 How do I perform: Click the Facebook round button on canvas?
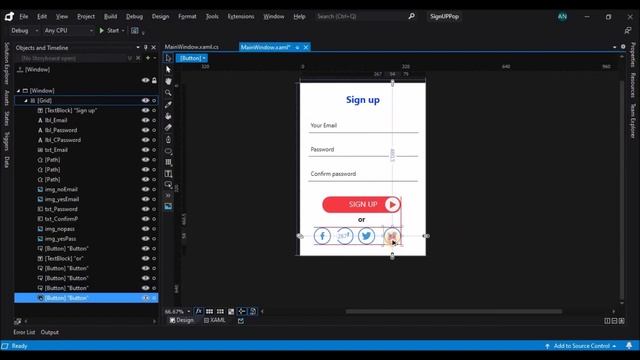[x=322, y=236]
